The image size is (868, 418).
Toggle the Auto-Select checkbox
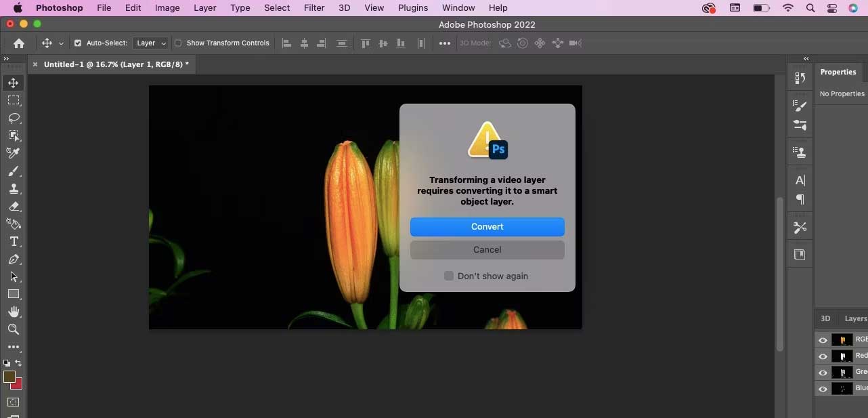(78, 43)
